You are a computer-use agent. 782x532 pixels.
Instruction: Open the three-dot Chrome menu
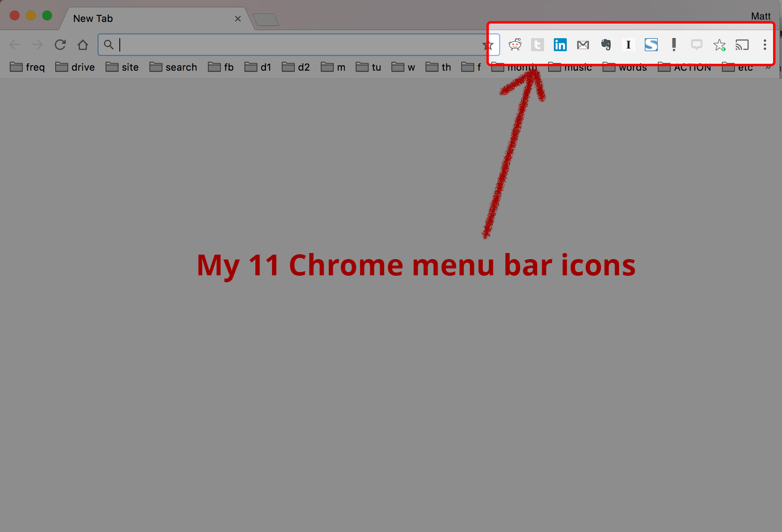click(x=765, y=45)
